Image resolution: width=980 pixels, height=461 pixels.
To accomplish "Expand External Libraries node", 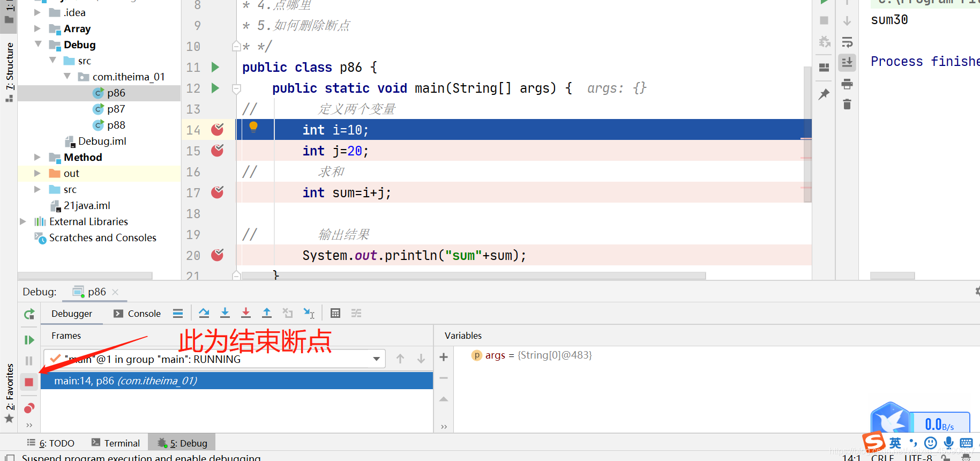I will click(23, 221).
